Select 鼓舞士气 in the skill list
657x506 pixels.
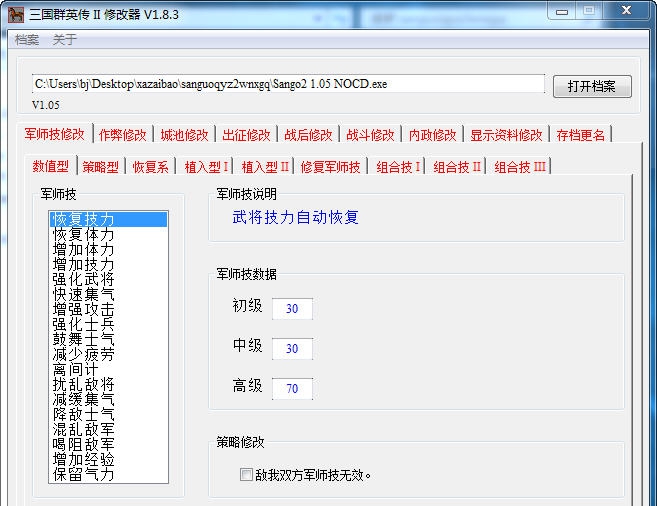(108, 339)
